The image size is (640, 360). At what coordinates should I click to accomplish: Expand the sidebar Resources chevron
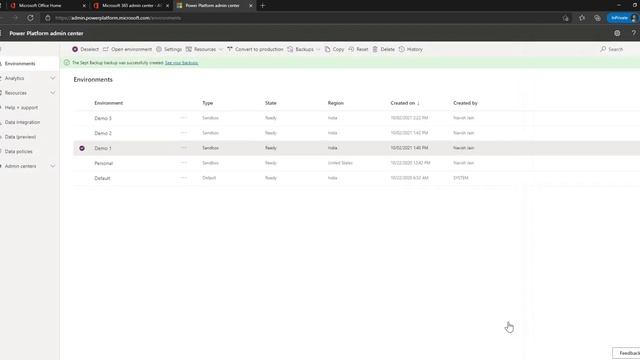53,93
